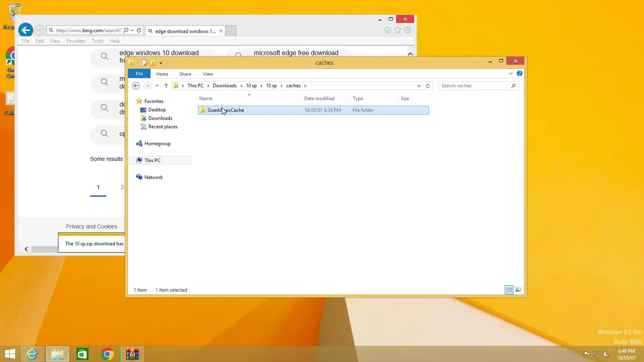Viewport: 644px width, 362px height.
Task: Switch to Large icons view in status bar
Action: [518, 290]
